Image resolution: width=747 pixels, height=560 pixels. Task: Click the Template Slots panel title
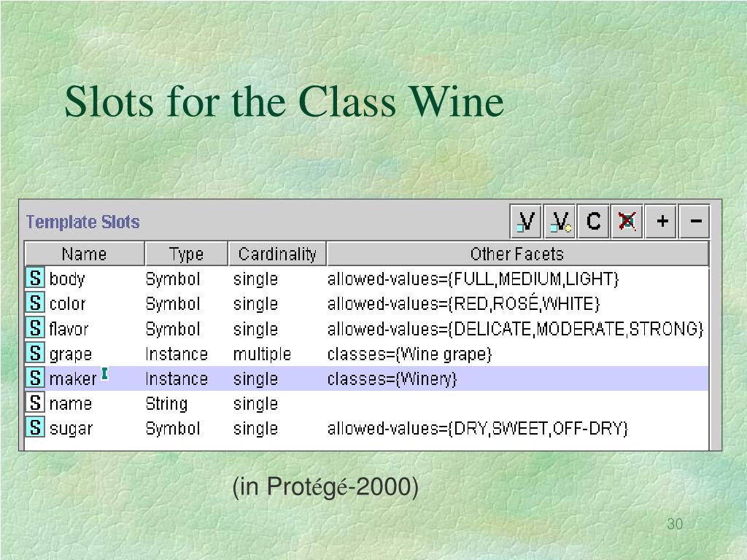[83, 222]
